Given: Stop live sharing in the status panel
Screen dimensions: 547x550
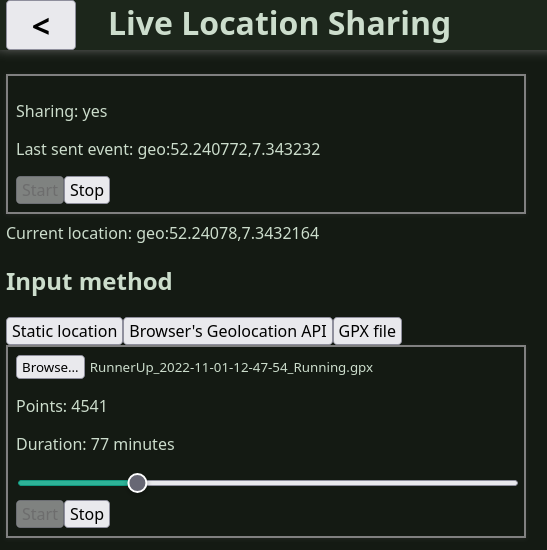Looking at the screenshot, I should coord(87,190).
